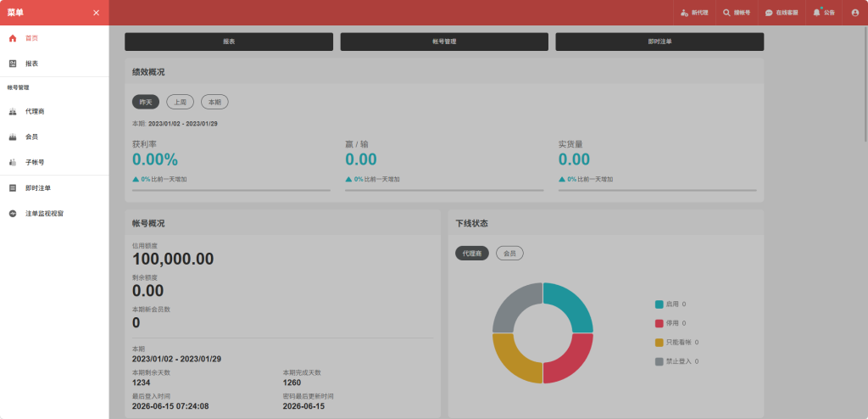The height and width of the screenshot is (419, 868).
Task: Open the user account icon in header
Action: (854, 13)
